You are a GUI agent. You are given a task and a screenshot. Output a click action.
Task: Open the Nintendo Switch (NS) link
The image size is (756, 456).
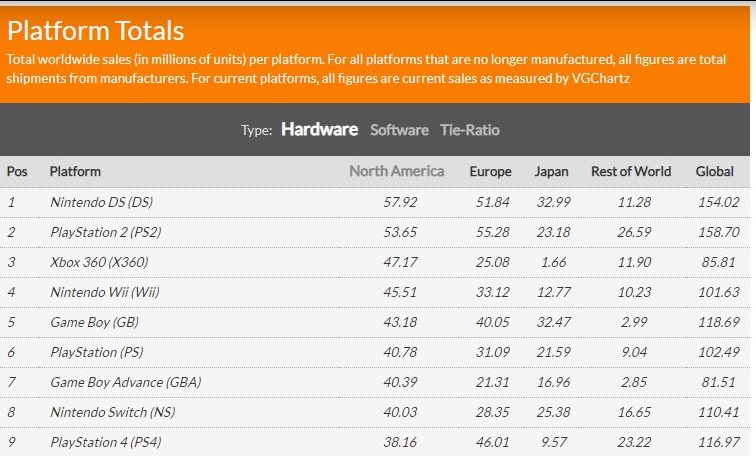click(x=113, y=412)
